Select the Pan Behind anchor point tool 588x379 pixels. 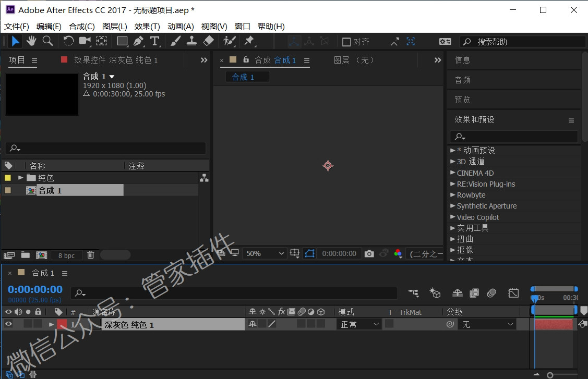pyautogui.click(x=101, y=41)
